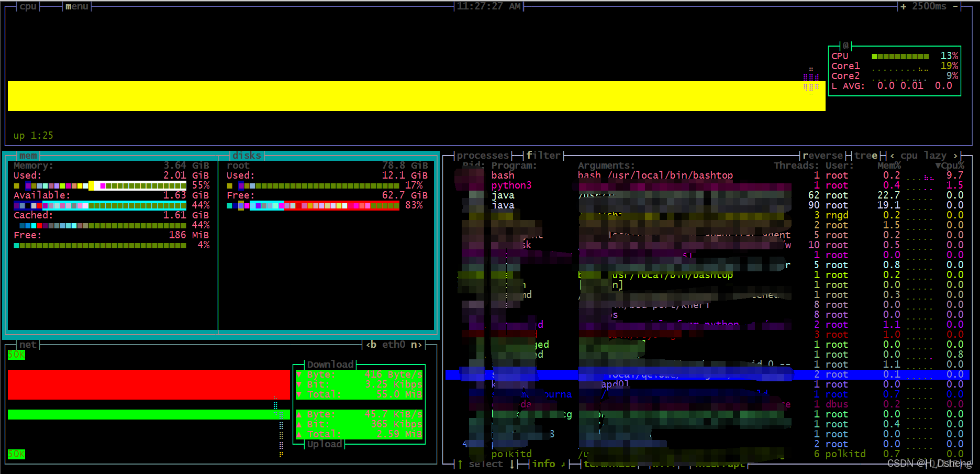980x474 pixels.
Task: Click the processes box title
Action: 483,156
